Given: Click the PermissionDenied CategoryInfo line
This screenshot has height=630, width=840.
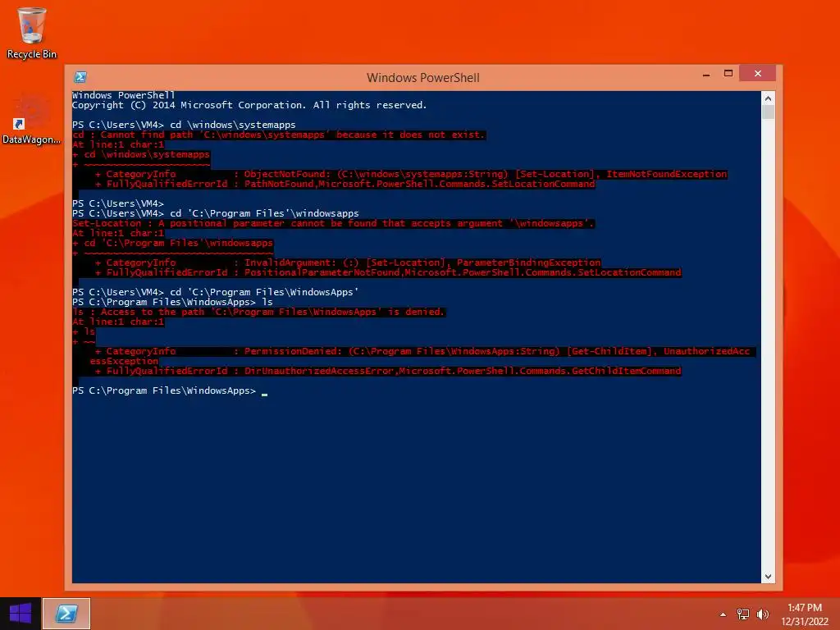Looking at the screenshot, I should click(x=422, y=351).
